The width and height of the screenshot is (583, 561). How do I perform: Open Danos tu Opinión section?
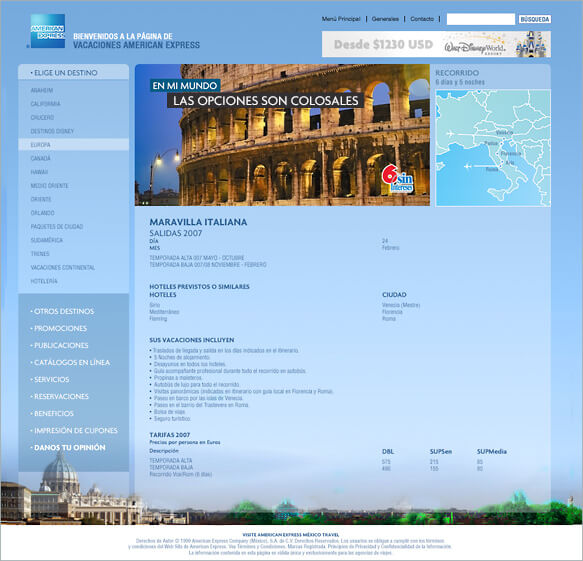(x=68, y=448)
